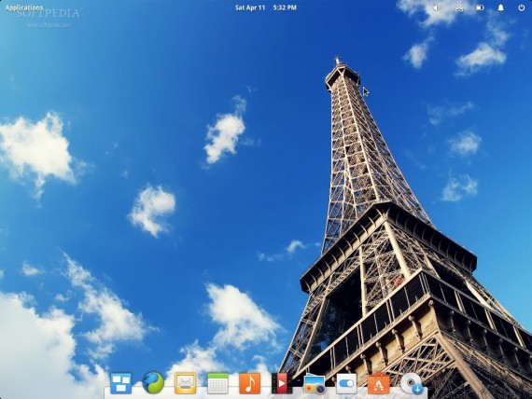
Task: Open the battery power indicator
Action: (x=480, y=7)
